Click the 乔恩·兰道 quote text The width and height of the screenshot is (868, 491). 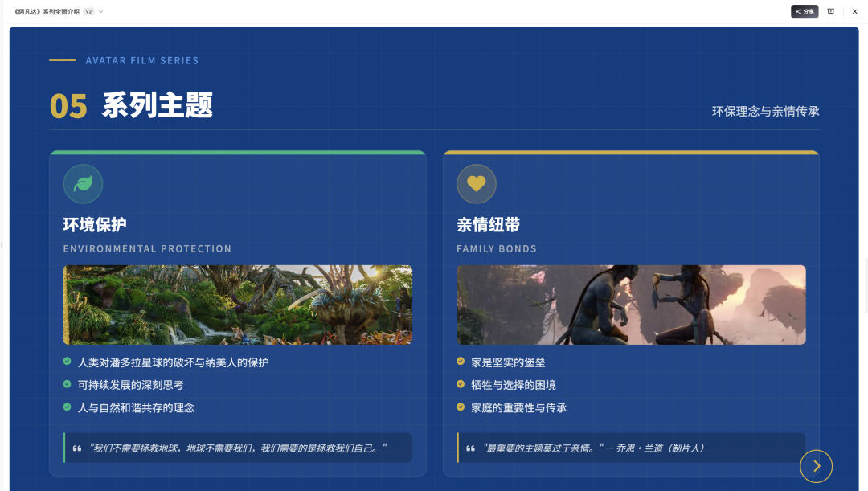tap(593, 448)
